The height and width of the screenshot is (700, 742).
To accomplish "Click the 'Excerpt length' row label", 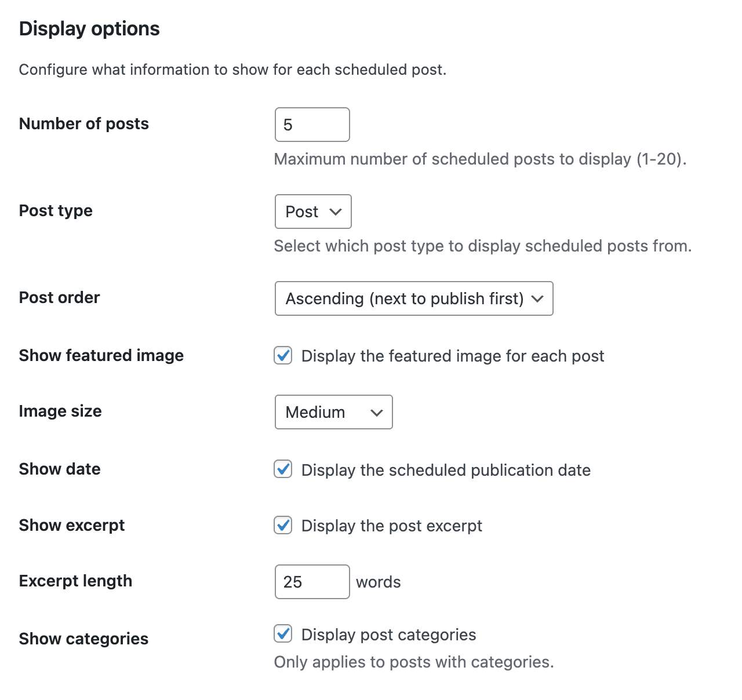I will [75, 581].
